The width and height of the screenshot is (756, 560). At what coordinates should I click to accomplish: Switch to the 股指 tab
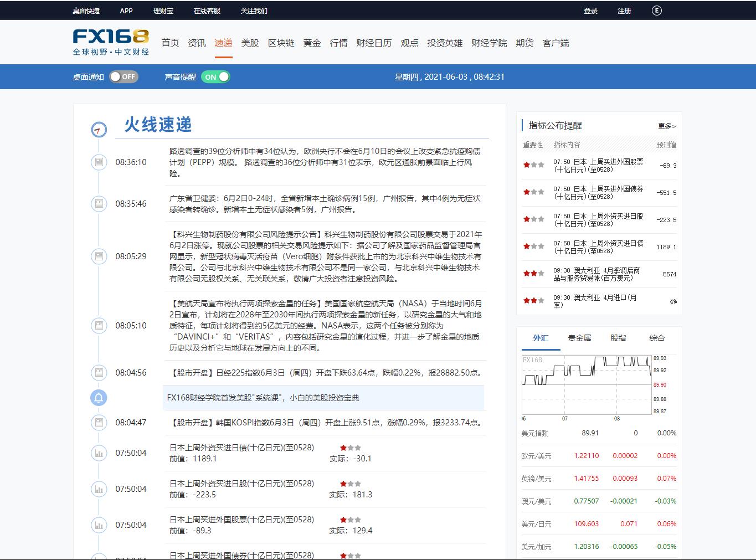tap(618, 338)
